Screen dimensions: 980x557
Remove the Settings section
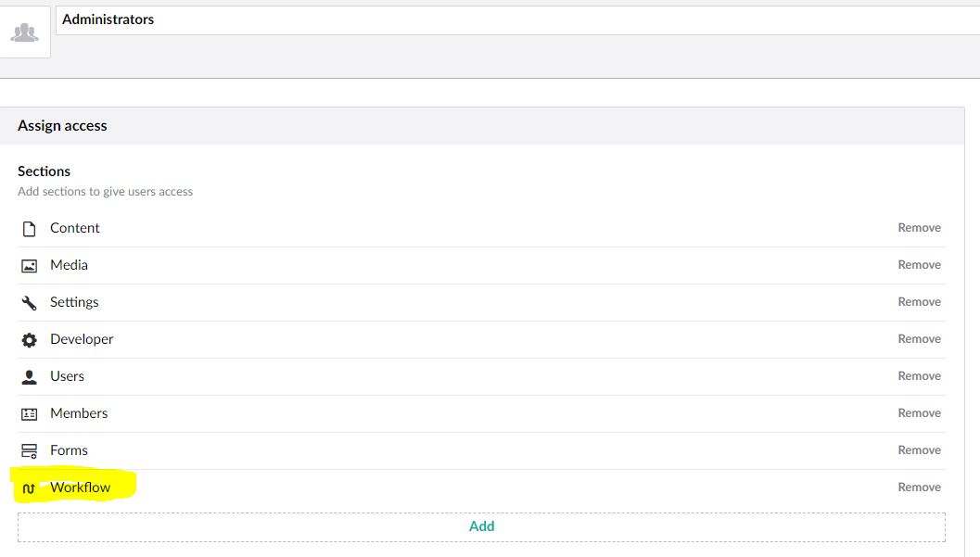(919, 301)
